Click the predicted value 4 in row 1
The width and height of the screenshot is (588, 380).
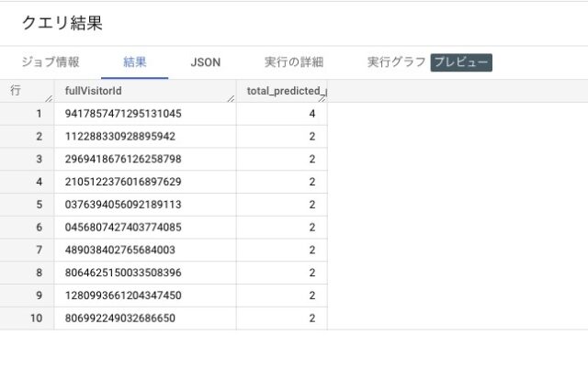tap(312, 114)
